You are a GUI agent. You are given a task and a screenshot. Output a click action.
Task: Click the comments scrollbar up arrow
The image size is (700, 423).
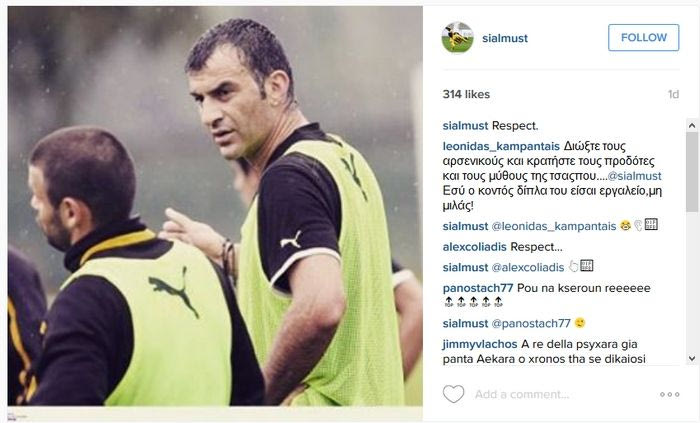(692, 125)
